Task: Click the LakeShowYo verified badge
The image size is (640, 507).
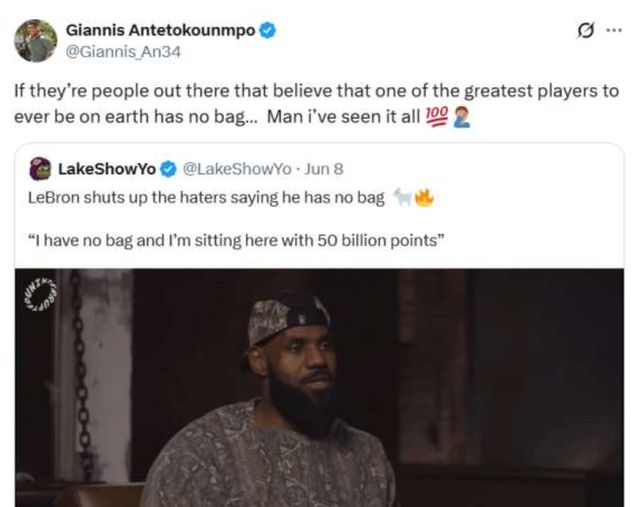Action: 169,168
